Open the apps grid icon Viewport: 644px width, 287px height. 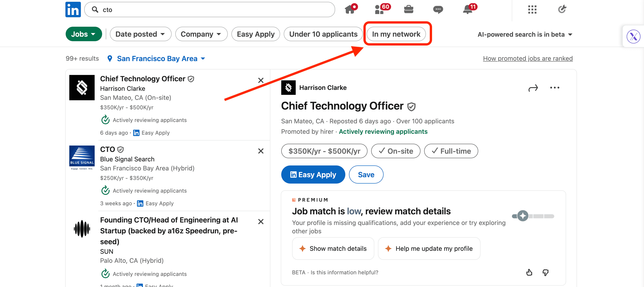point(532,10)
